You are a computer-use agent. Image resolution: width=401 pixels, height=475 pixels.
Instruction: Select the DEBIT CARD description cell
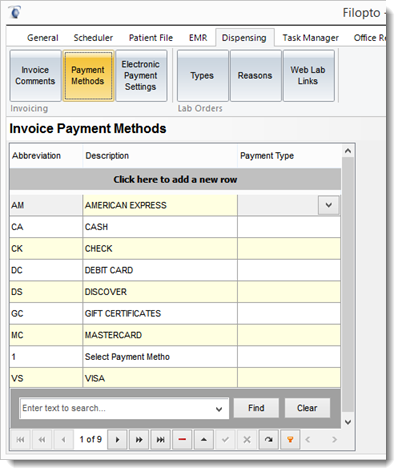point(160,270)
